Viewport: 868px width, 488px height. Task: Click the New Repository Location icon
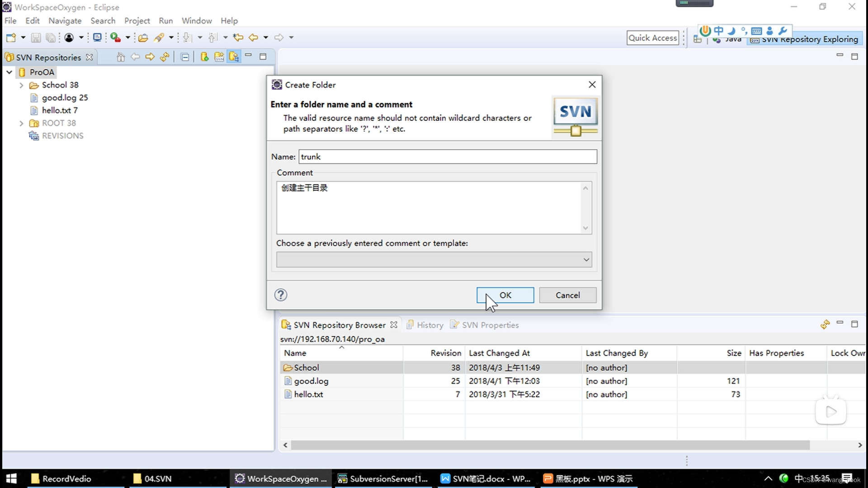click(x=204, y=57)
